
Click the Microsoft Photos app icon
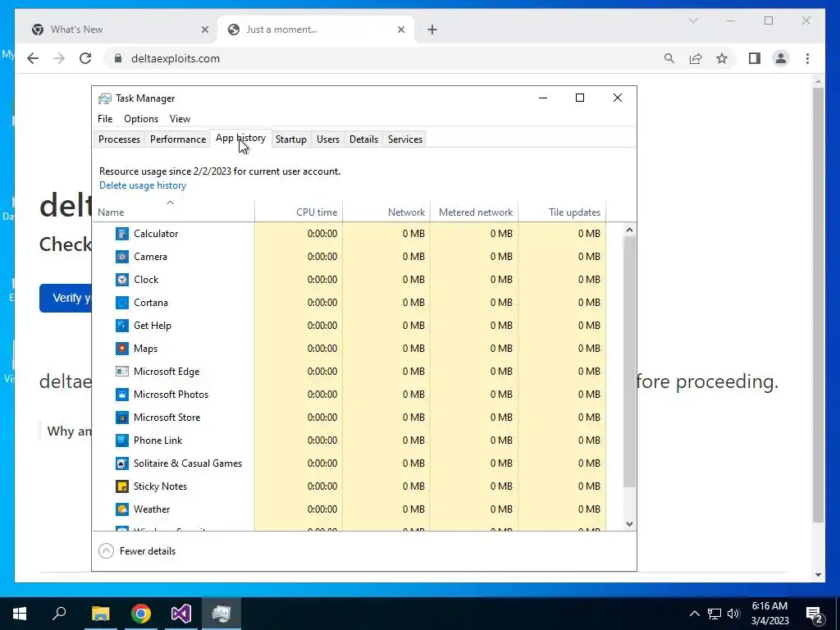(122, 395)
